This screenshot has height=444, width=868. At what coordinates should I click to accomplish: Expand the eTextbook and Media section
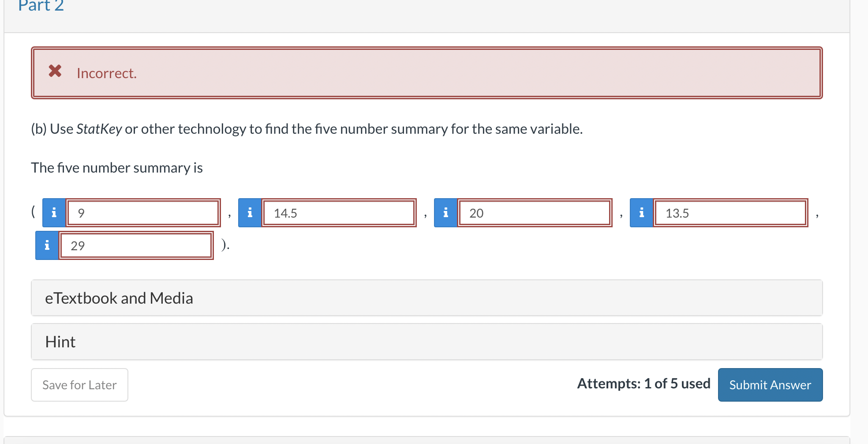[119, 298]
